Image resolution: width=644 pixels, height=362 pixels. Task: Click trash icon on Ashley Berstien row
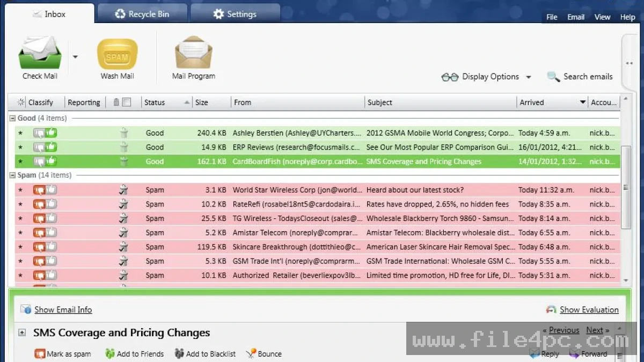[x=123, y=132]
